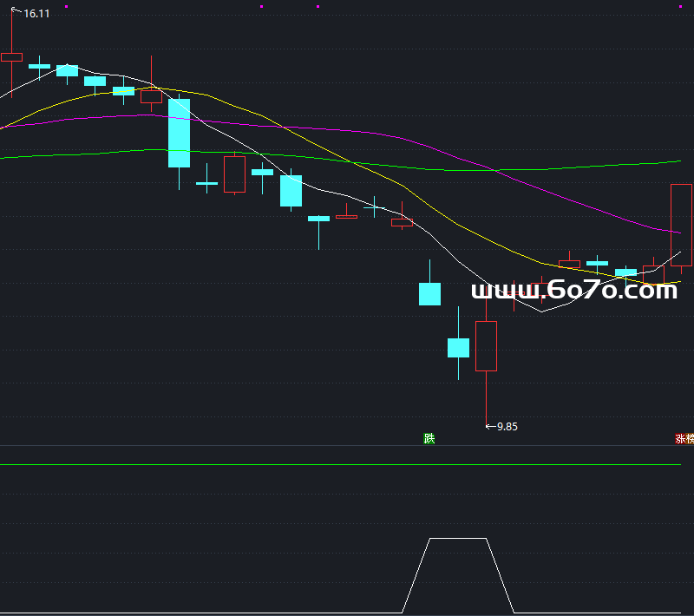Select the tall red candle at right edge
This screenshot has width=694, height=616.
tap(681, 225)
